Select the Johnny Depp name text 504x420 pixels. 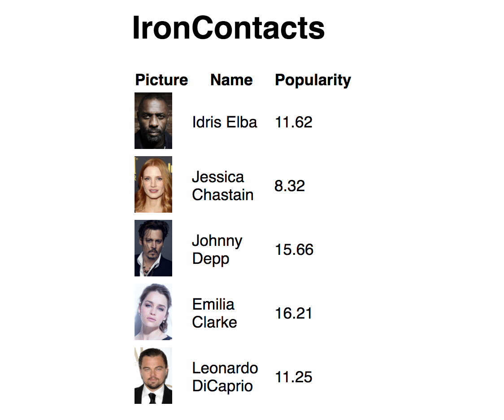point(217,249)
